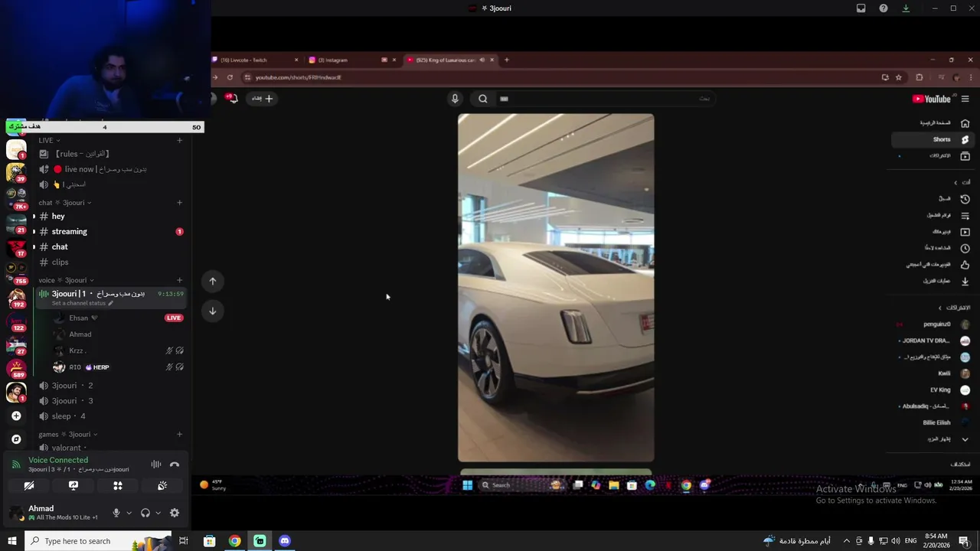Image resolution: width=980 pixels, height=551 pixels.
Task: Open Discord from the bottom Windows taskbar
Action: (285, 541)
